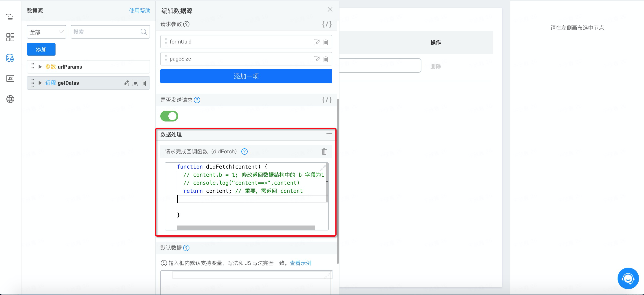
Task: Click 删除 in the table row
Action: coord(436,66)
